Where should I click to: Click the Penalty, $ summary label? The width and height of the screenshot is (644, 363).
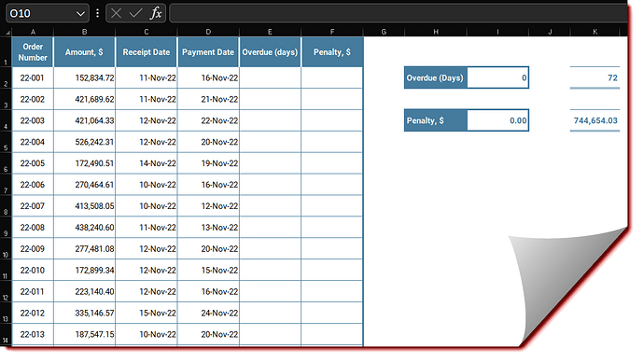pos(435,120)
